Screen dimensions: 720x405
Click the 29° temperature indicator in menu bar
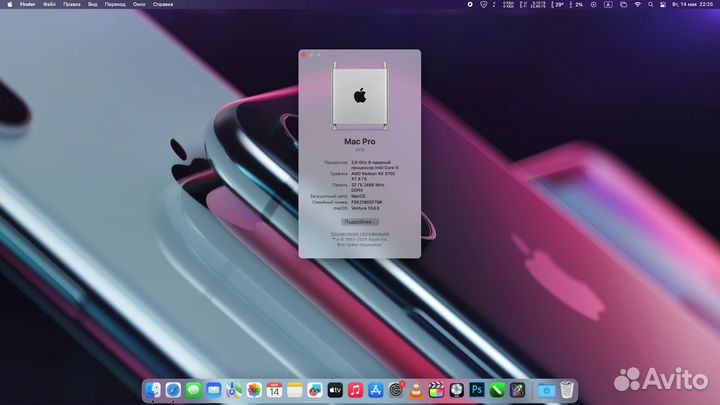coord(557,4)
